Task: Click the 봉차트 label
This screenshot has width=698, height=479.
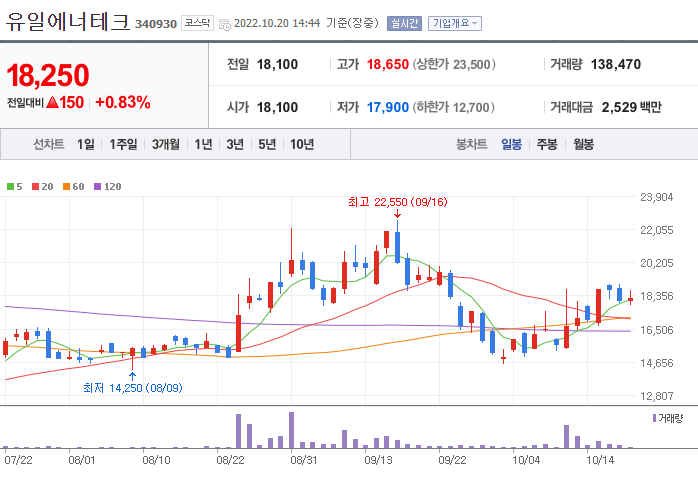Action: [x=471, y=144]
